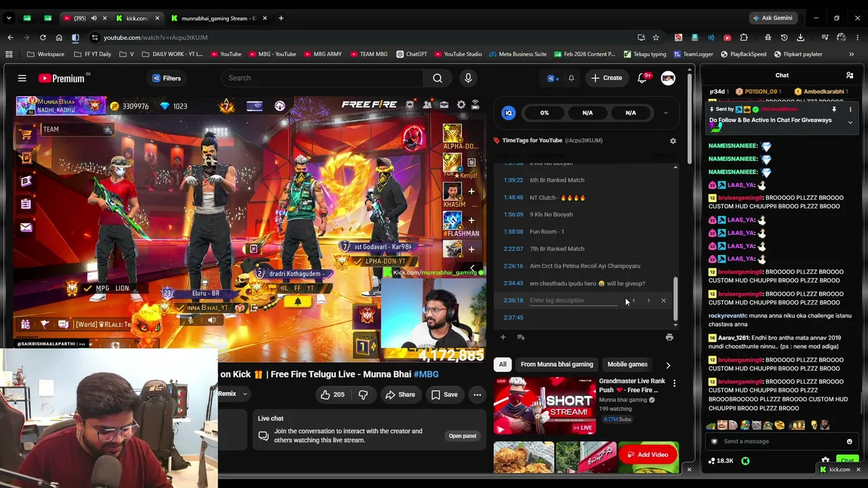This screenshot has width=868, height=488.
Task: Click the Add Video button
Action: (x=648, y=455)
